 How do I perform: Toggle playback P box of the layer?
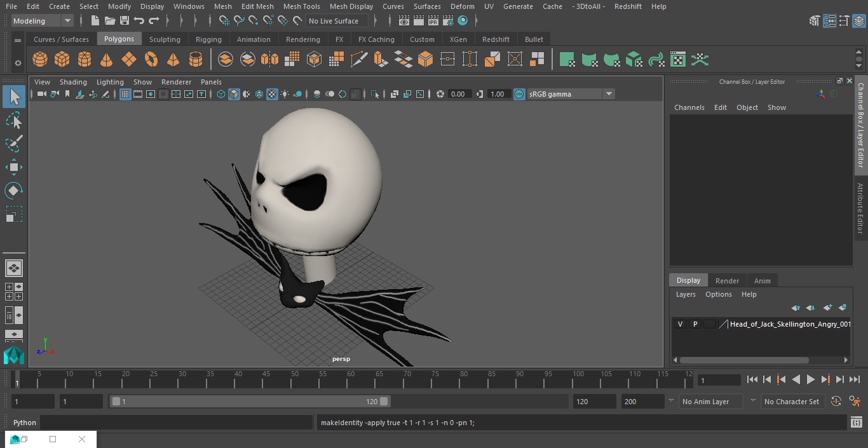pos(695,324)
